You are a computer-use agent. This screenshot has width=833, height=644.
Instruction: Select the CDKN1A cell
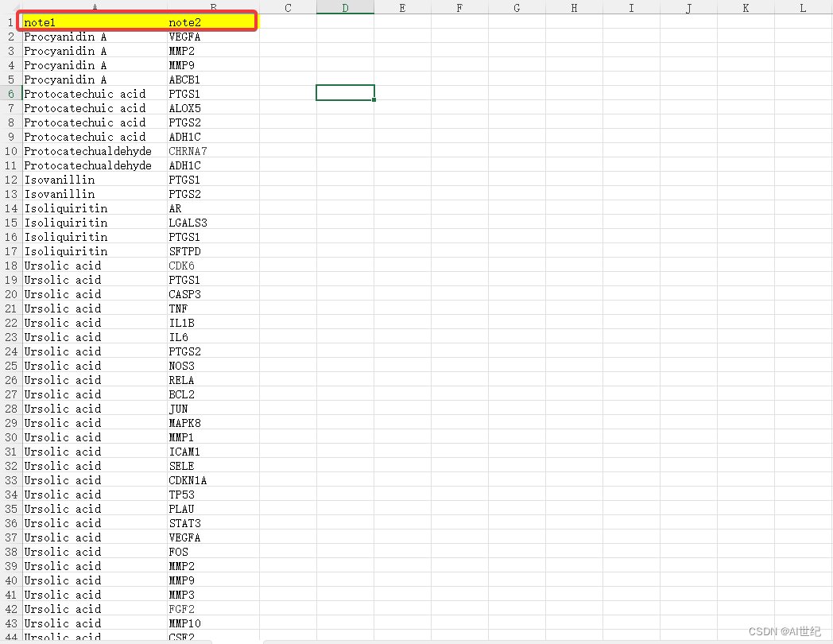coord(213,480)
